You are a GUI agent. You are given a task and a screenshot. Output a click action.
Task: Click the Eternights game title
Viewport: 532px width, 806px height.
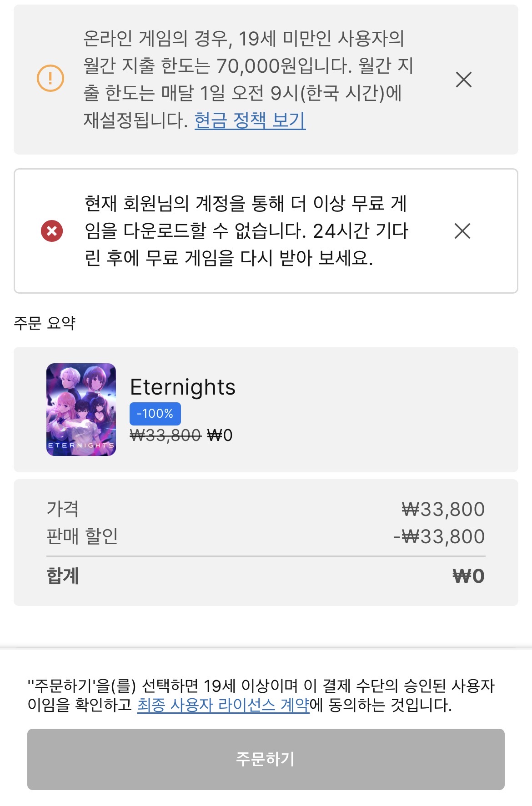tap(182, 387)
